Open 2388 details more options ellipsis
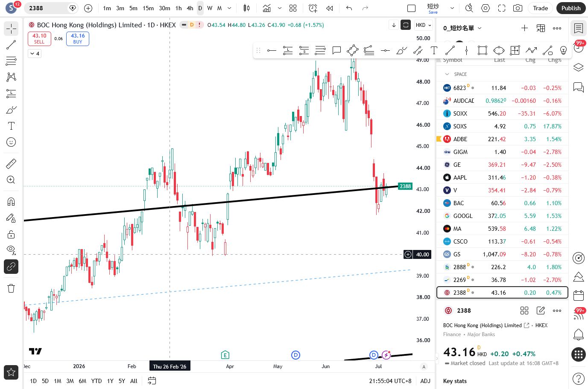Screen dimensions: 588x389 (x=557, y=311)
